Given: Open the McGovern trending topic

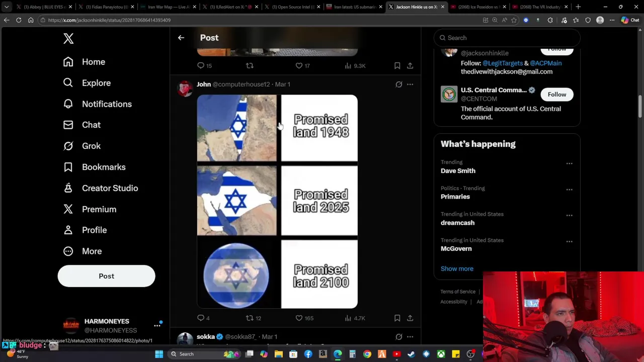Looking at the screenshot, I should click(x=456, y=249).
